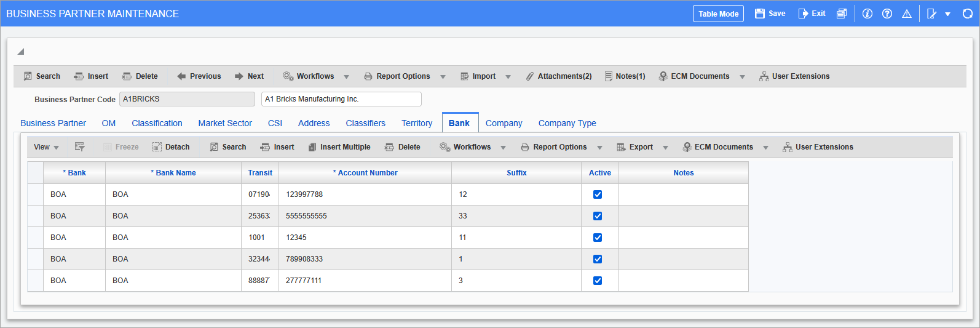Expand the top Workflows dropdown arrow
Screen dimensions: 980x328
(x=346, y=77)
